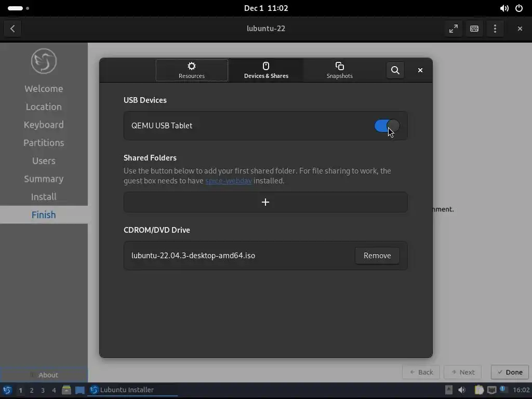Open the clipboard tray icon in taskbar
Viewport: 532px width, 399px height.
(478, 390)
